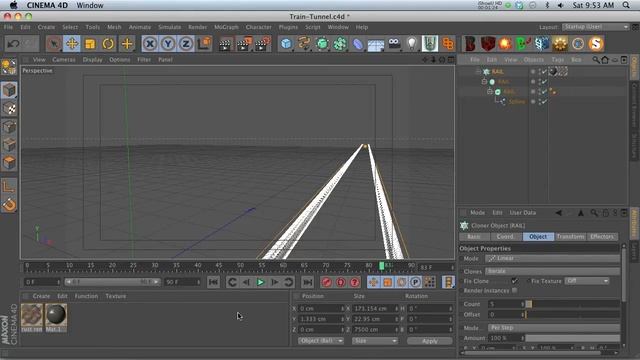This screenshot has height=360, width=640.
Task: Open the MoGraph menu
Action: 226,27
